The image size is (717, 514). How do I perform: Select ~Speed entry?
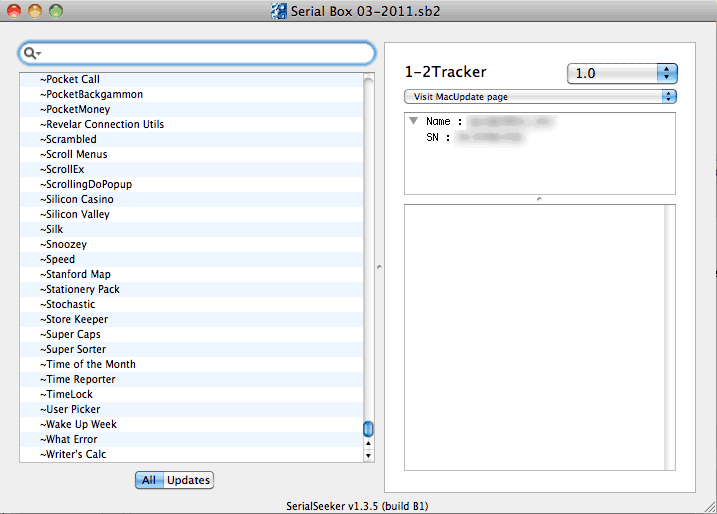192,259
